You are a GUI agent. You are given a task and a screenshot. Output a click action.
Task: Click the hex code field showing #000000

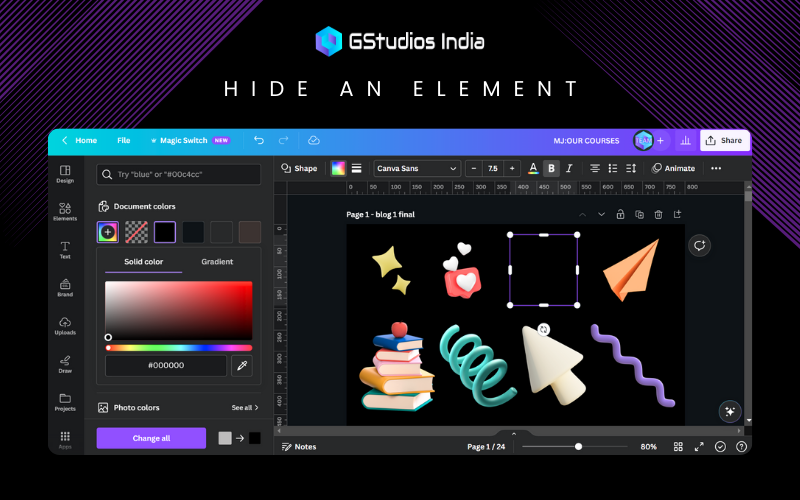coord(166,365)
